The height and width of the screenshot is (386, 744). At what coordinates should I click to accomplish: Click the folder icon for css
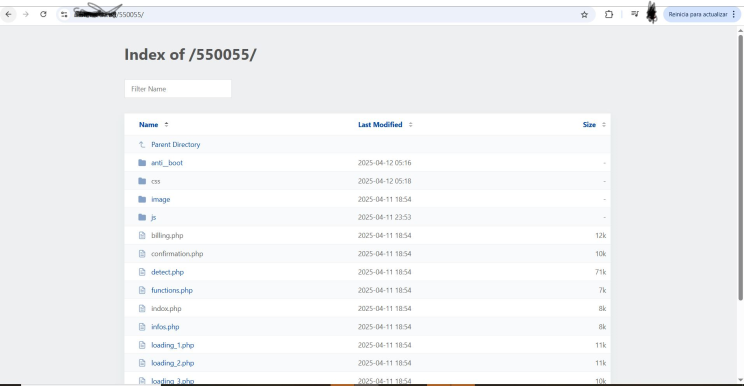[x=142, y=181]
